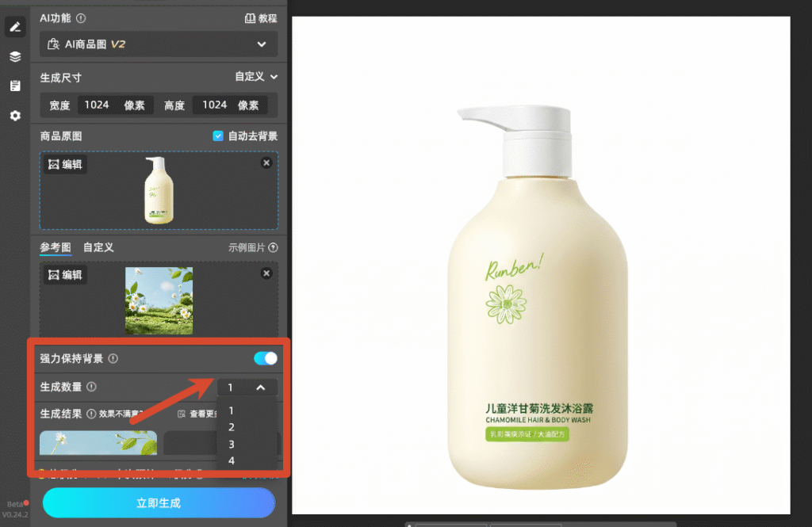Click the 立即生成 button
The height and width of the screenshot is (527, 812).
click(x=159, y=502)
